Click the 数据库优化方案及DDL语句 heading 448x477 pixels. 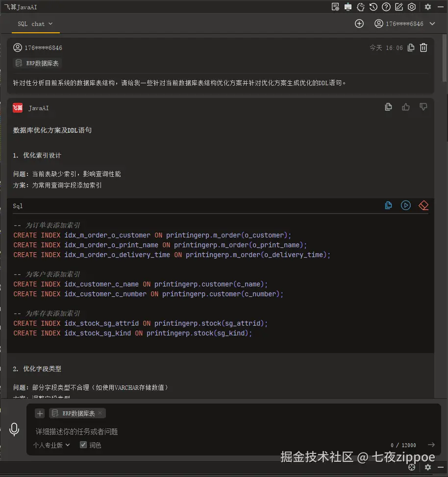pos(52,130)
